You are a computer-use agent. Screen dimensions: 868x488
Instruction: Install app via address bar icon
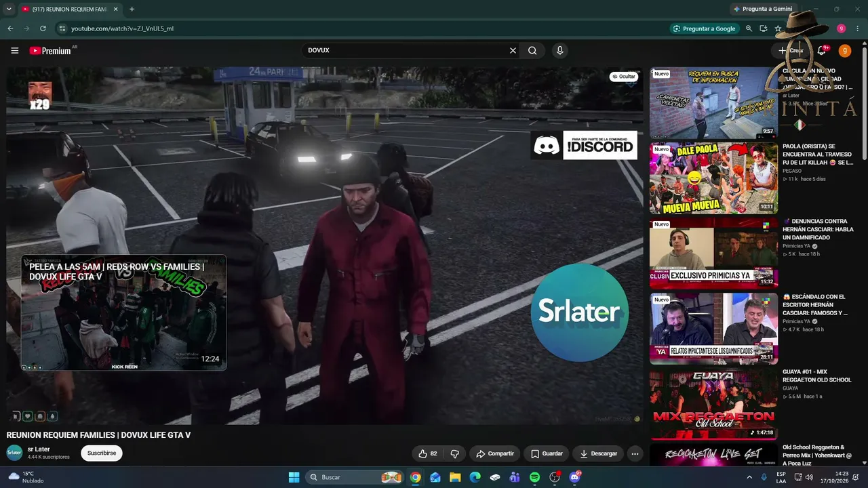tap(764, 28)
